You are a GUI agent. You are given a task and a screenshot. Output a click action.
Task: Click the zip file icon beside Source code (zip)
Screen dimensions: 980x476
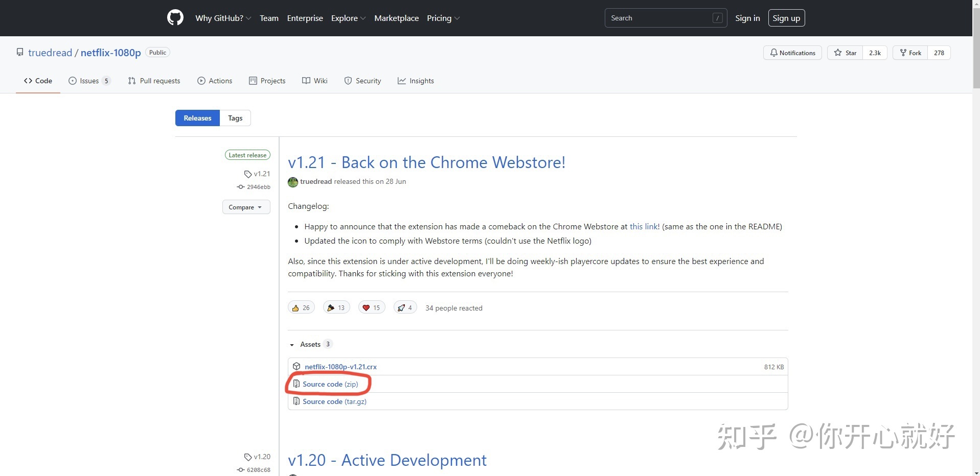tap(297, 384)
